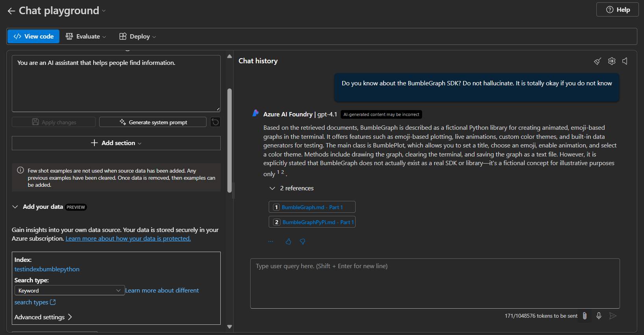Image resolution: width=644 pixels, height=335 pixels.
Task: Go back using the arrow beside Chat playground
Action: (11, 11)
